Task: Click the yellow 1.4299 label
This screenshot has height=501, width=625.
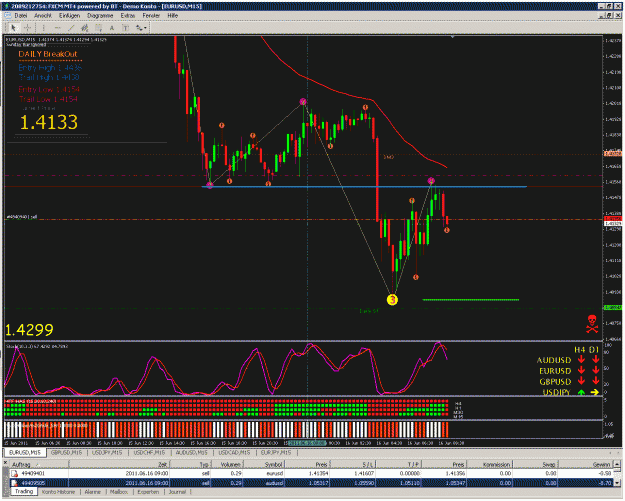Action: tap(29, 330)
